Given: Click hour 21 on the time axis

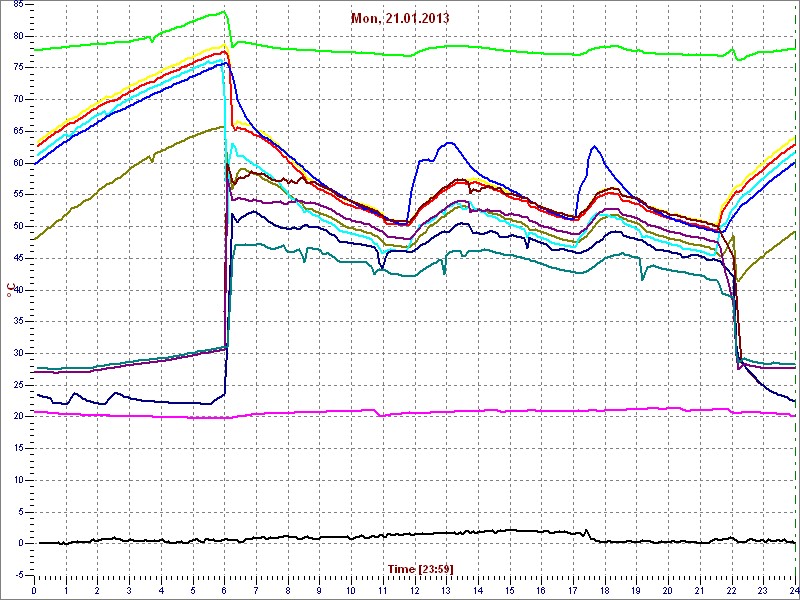Looking at the screenshot, I should click(x=700, y=589).
